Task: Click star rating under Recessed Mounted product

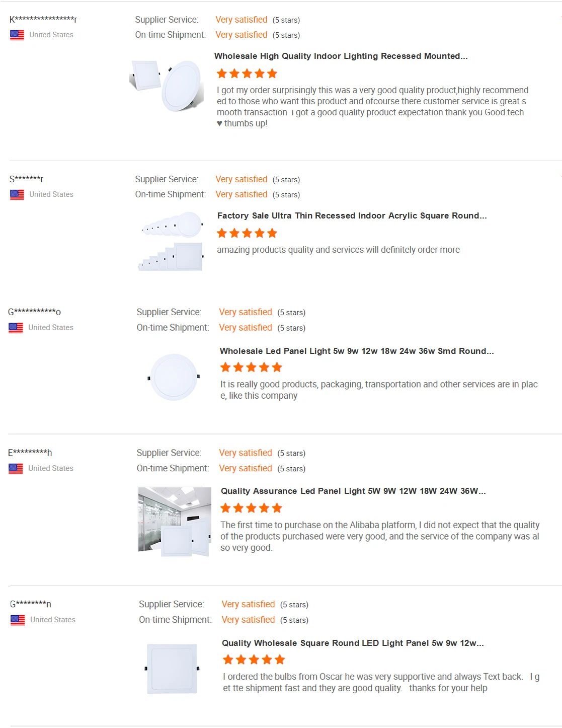Action: pyautogui.click(x=247, y=74)
